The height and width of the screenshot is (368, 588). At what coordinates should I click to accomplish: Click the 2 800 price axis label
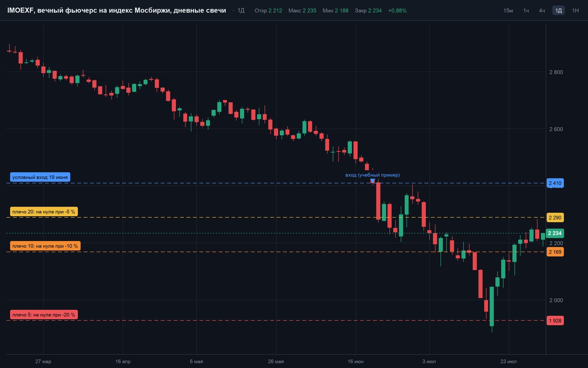556,72
